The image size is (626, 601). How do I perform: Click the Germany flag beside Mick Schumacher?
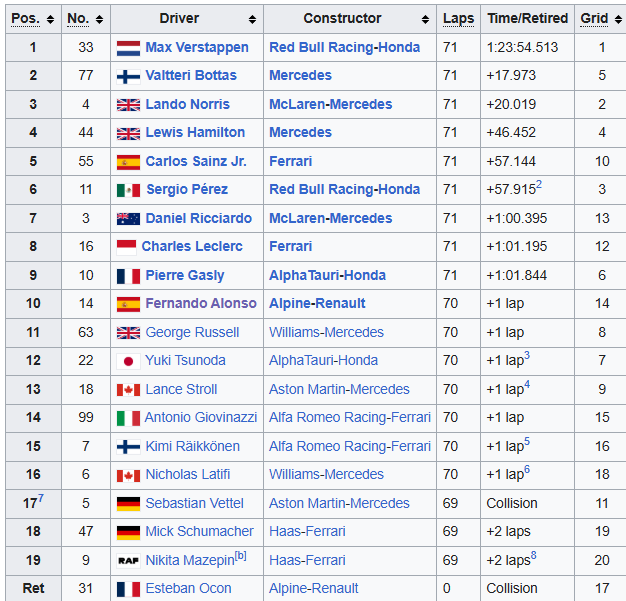point(128,532)
